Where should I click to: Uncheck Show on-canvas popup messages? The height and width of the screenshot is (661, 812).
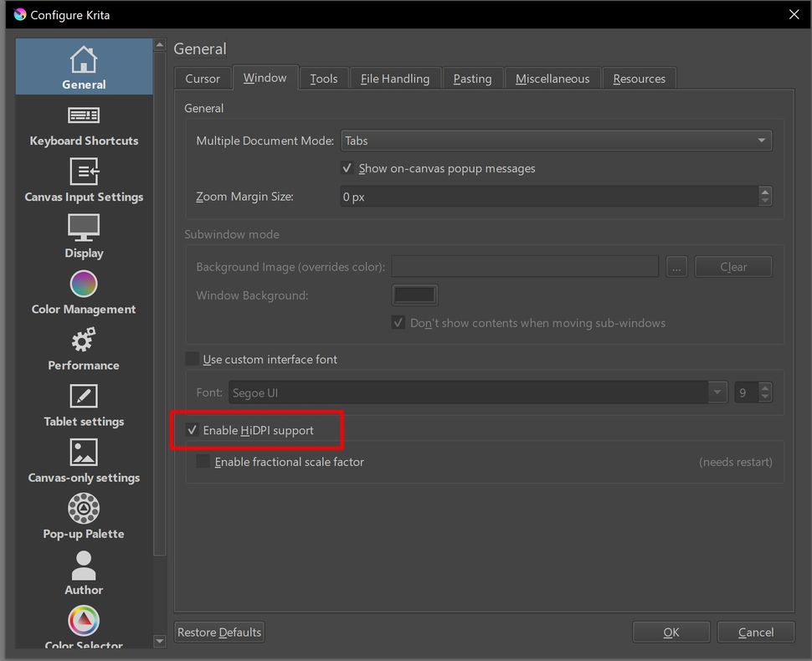click(x=347, y=167)
